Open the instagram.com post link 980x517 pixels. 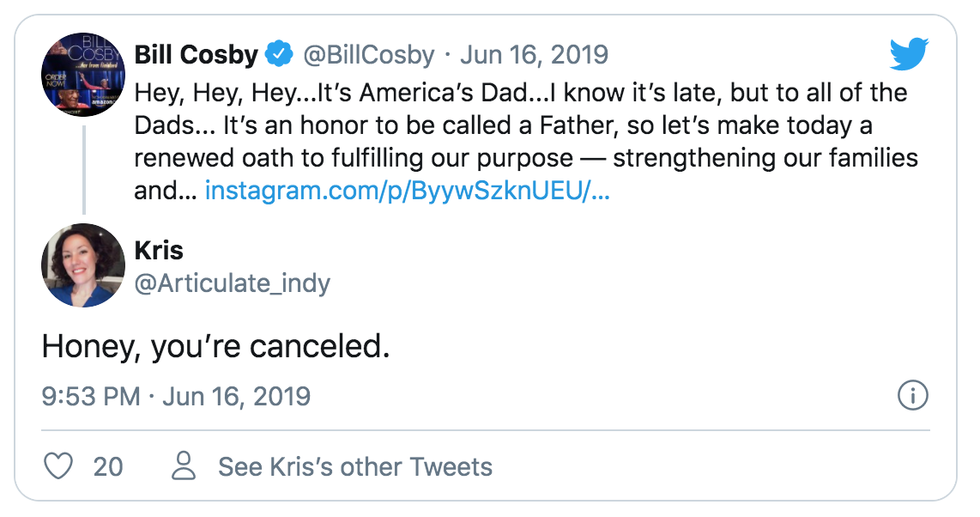click(407, 191)
